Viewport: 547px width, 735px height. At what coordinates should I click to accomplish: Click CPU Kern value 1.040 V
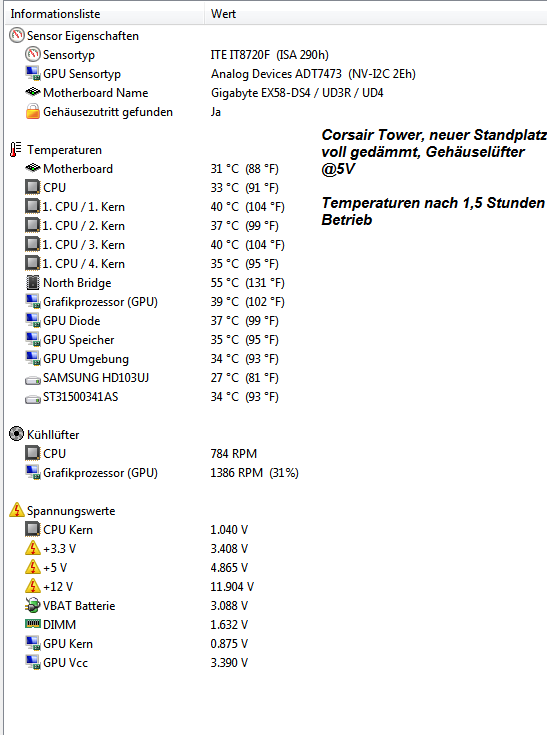click(229, 530)
